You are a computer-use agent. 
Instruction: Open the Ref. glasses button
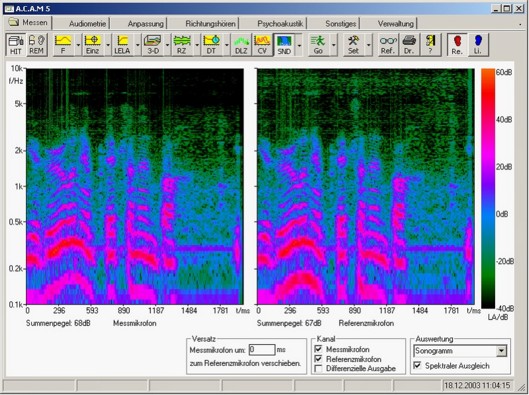coord(388,45)
